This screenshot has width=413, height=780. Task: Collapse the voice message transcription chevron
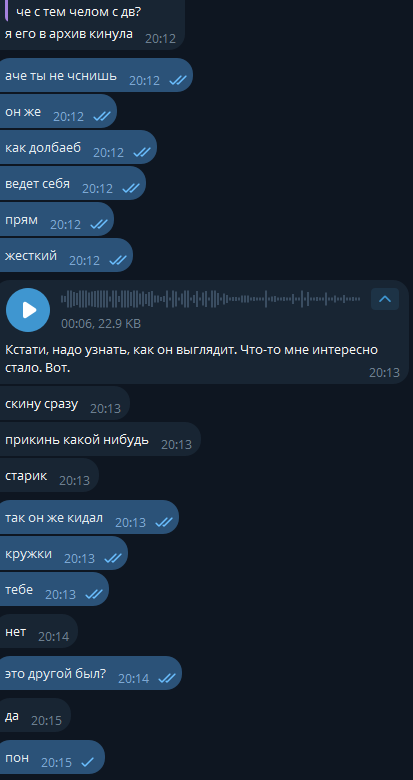385,299
